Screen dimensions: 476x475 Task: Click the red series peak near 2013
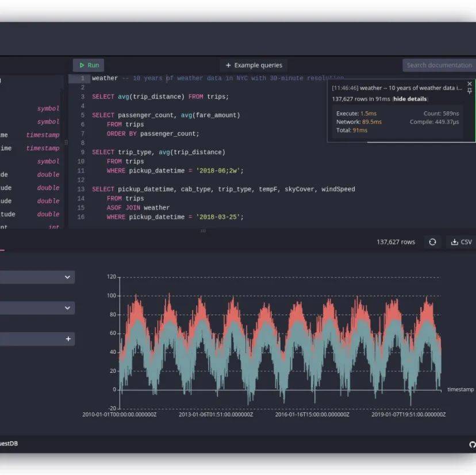point(168,296)
